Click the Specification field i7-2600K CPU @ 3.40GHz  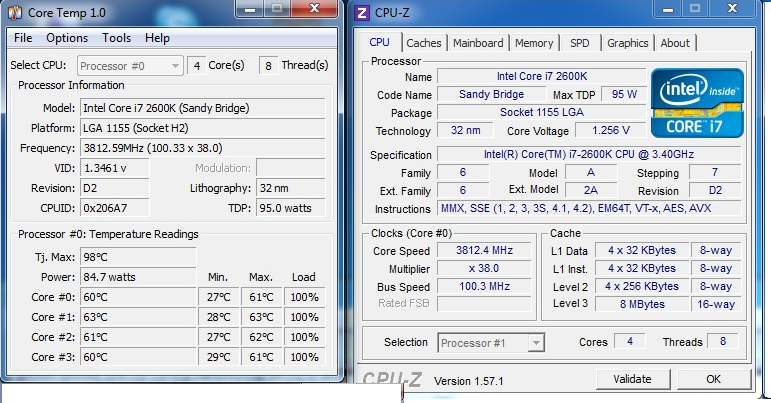point(589,154)
